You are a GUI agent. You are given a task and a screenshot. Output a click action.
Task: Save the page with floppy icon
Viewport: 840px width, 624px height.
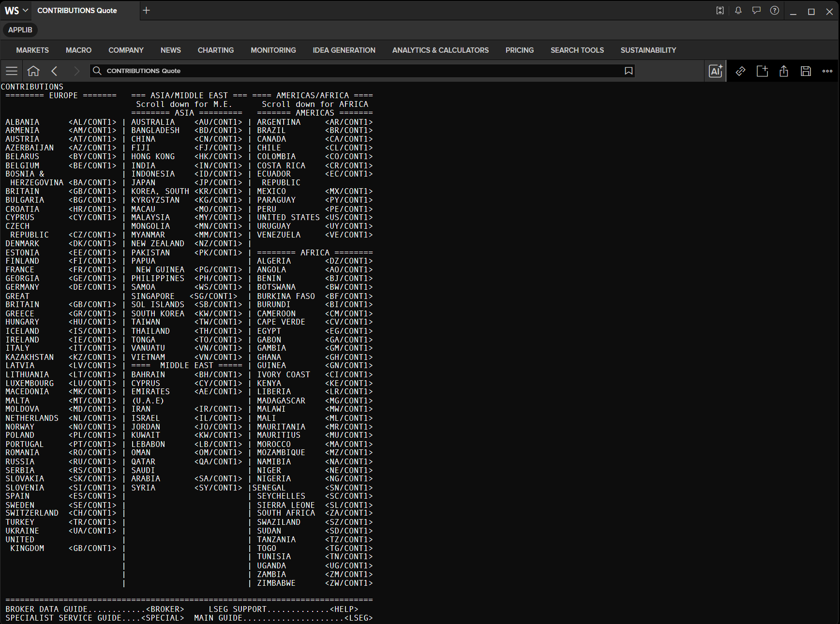tap(806, 71)
